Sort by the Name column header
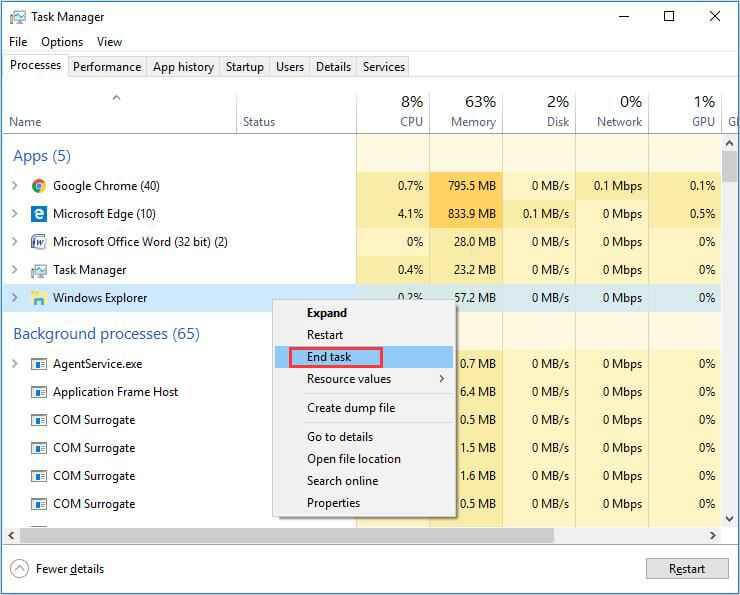Image resolution: width=740 pixels, height=595 pixels. [120, 113]
